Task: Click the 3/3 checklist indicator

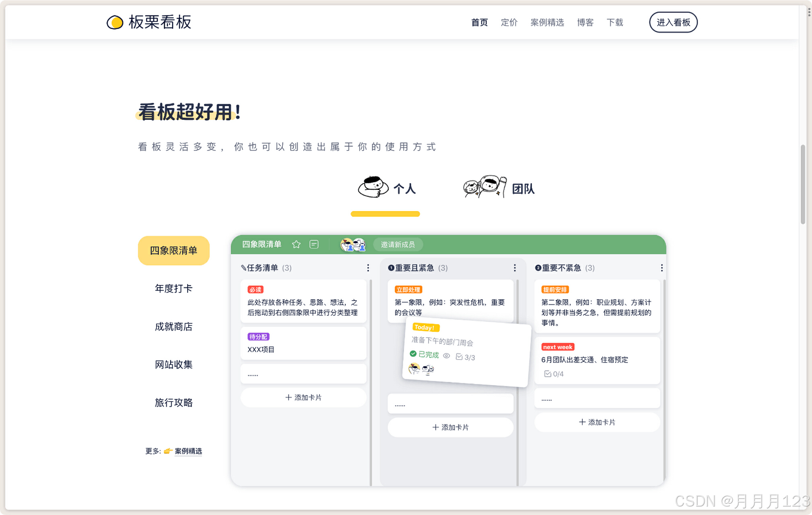Action: pos(465,357)
